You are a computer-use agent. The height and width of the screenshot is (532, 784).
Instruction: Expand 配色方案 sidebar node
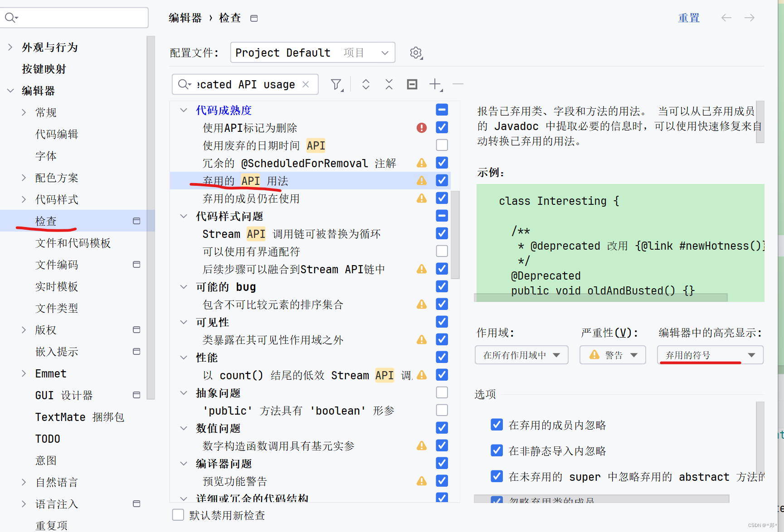point(24,178)
